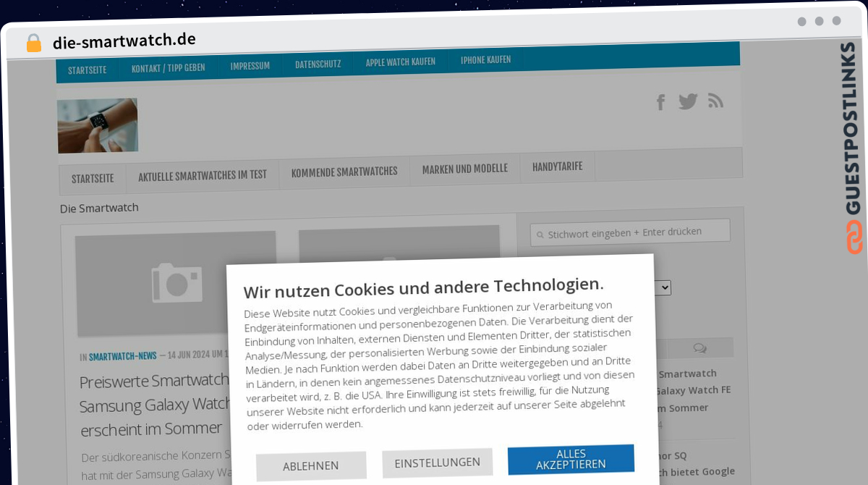Open Kontakt / Tipp geben page

169,67
